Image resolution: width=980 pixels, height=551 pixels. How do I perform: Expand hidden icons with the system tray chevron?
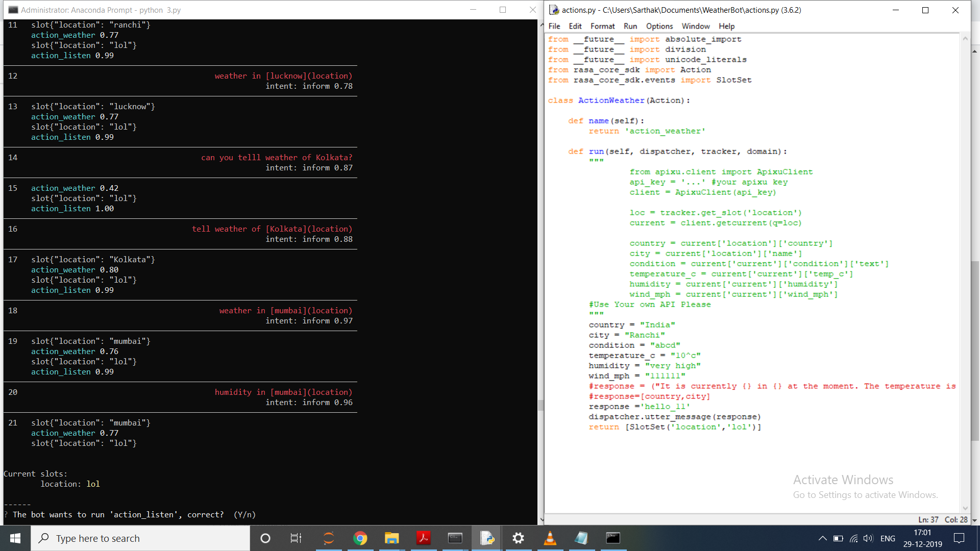coord(822,538)
